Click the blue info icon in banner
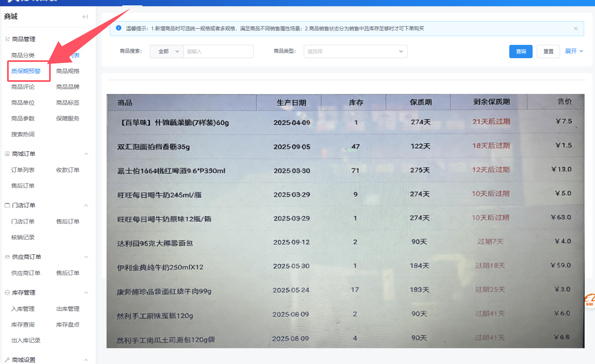 point(119,28)
